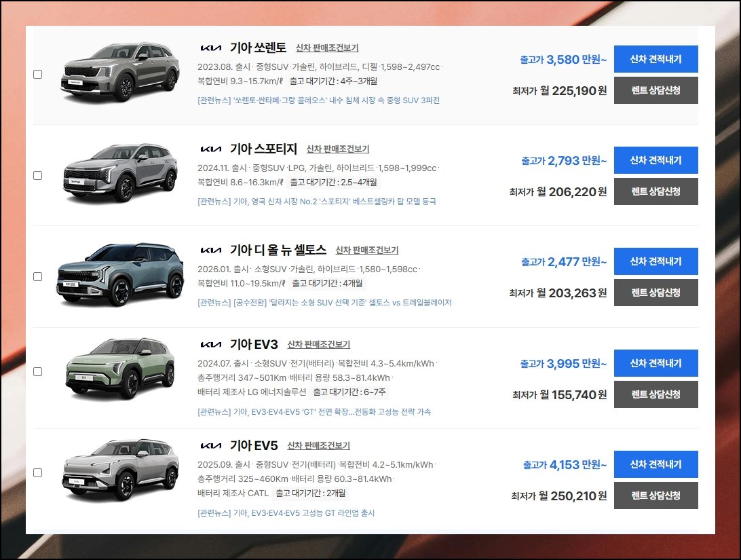
Task: Click the 복합연비 11.0~19.5km/ℓ text
Action: 241,284
